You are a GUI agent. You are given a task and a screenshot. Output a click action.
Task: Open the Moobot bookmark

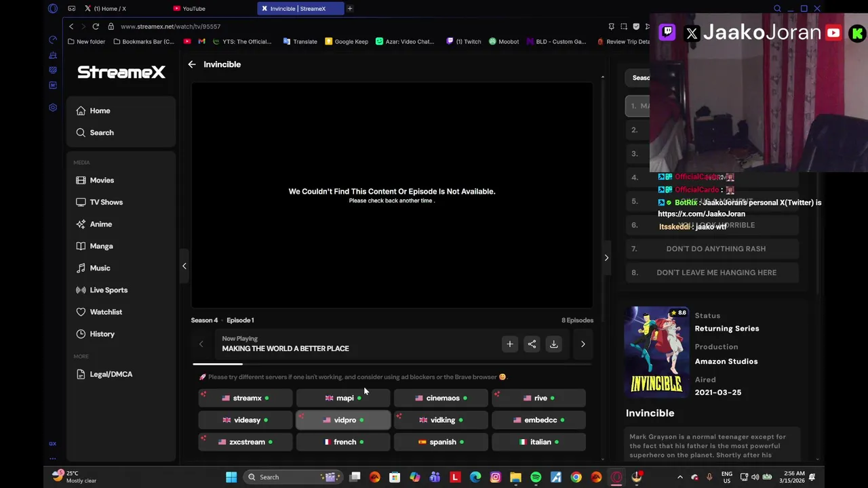504,41
